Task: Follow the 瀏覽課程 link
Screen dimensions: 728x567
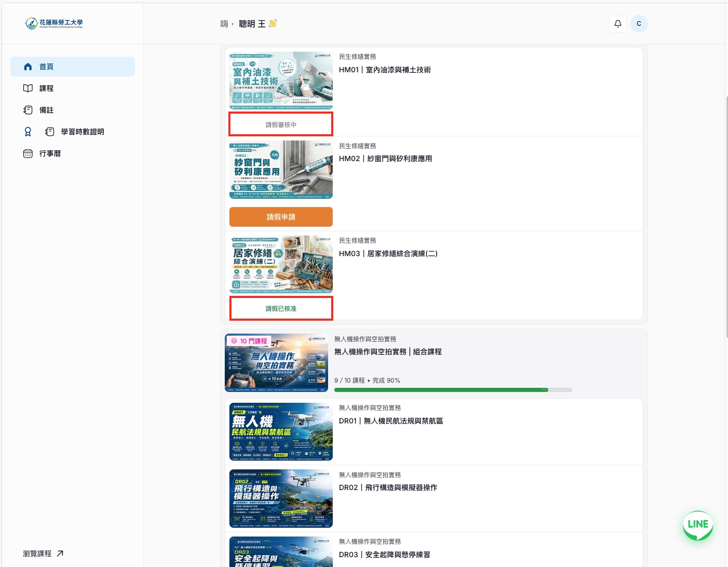Action: 43,554
